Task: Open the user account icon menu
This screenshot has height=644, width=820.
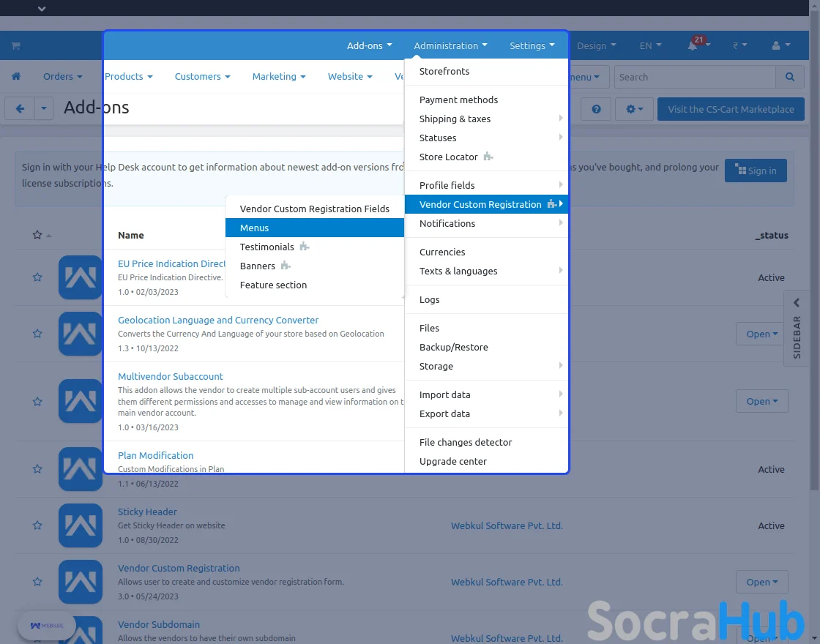Action: pos(780,45)
